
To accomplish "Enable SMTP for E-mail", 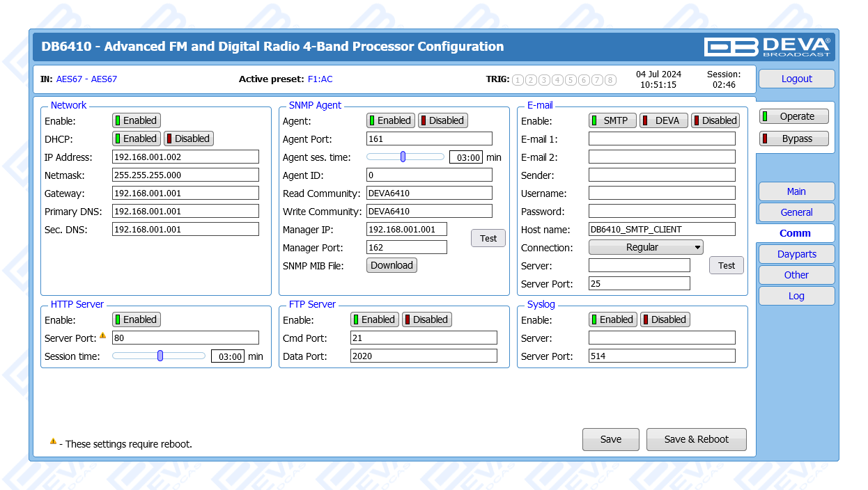I will 612,120.
